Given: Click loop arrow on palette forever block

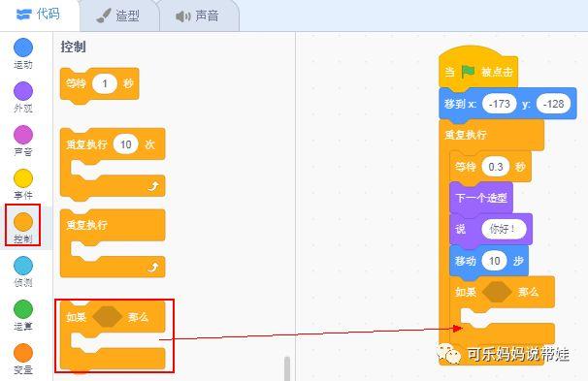Looking at the screenshot, I should pos(153,267).
